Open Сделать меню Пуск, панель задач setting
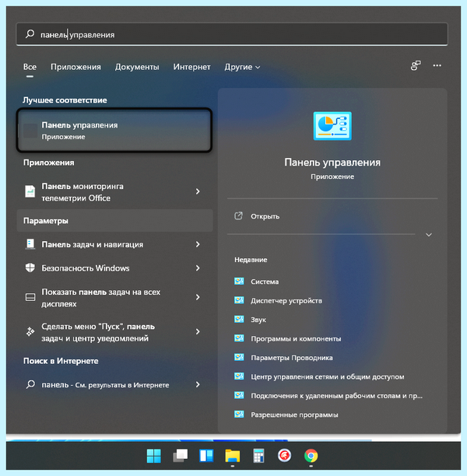 point(114,332)
